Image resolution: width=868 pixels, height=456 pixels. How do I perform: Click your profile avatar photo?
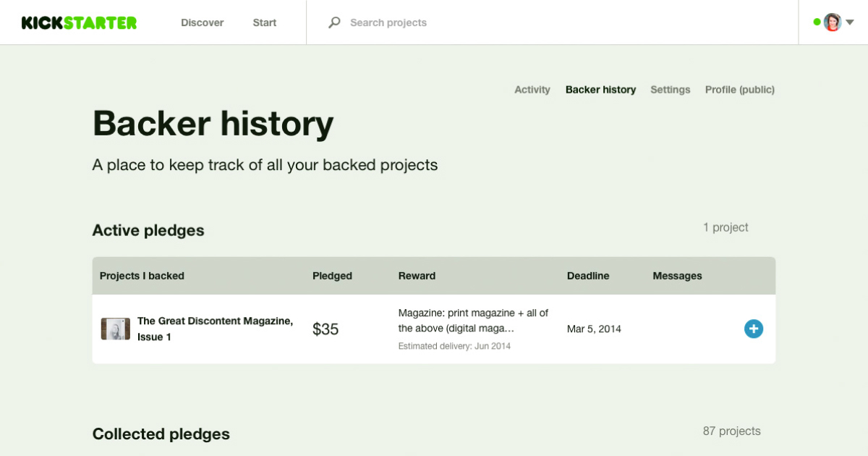[833, 22]
